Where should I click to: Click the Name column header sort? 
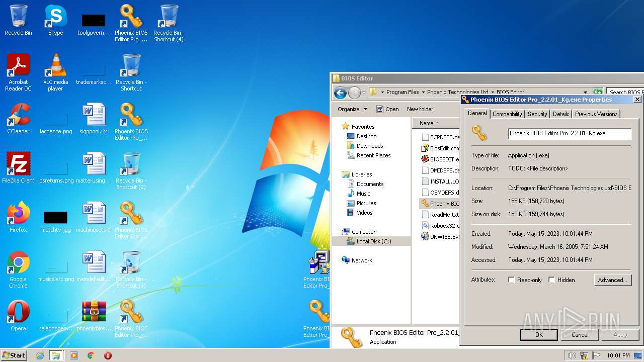436,123
